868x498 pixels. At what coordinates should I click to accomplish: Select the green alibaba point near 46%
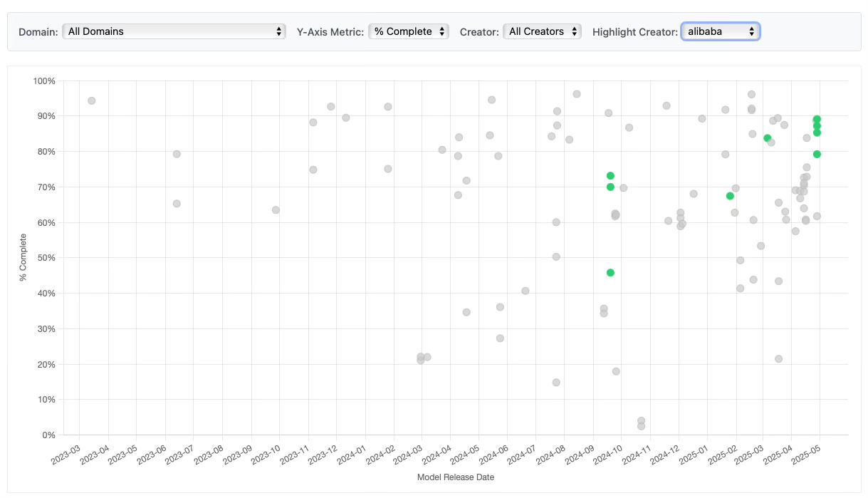[x=610, y=272]
